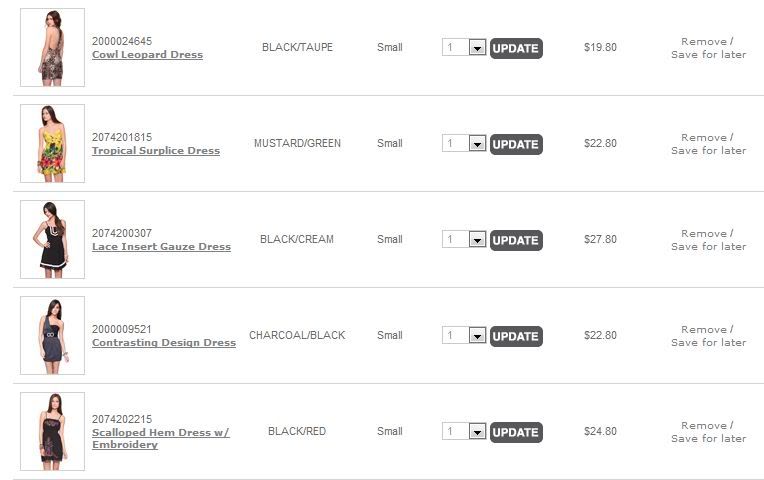764x480 pixels.
Task: View the Contrasting Design Dress image
Action: (x=52, y=336)
